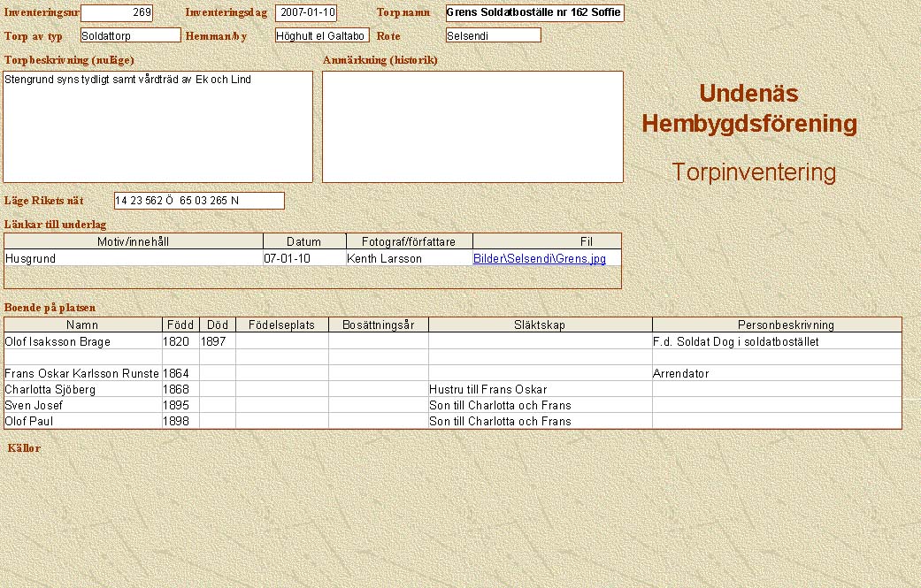The height and width of the screenshot is (588, 921).
Task: Select the Olof Isaksson Brage name cell
Action: pyautogui.click(x=82, y=341)
